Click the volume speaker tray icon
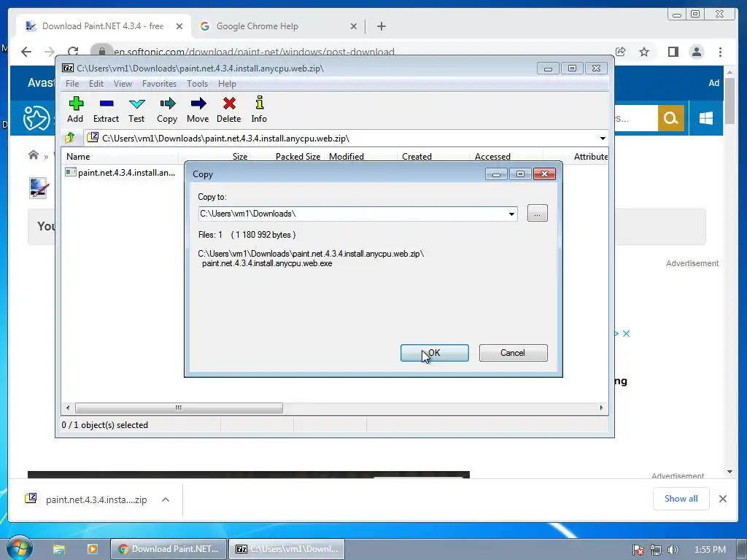Viewport: 747px width, 560px height. [x=673, y=550]
